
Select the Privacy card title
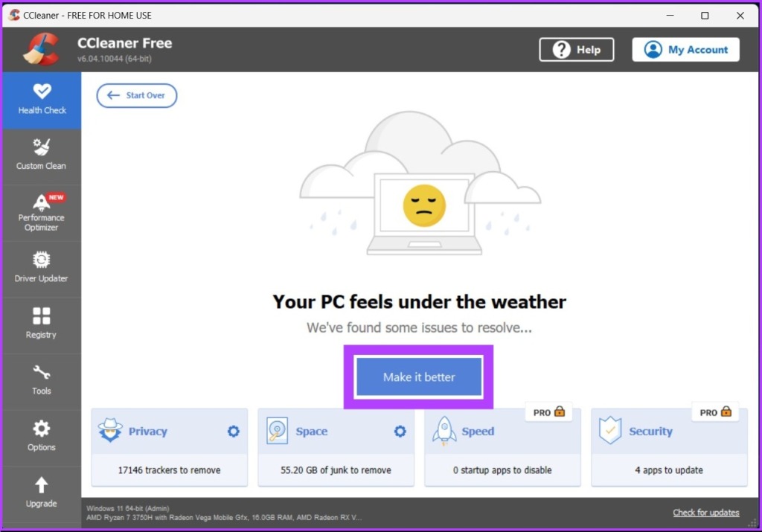click(148, 432)
